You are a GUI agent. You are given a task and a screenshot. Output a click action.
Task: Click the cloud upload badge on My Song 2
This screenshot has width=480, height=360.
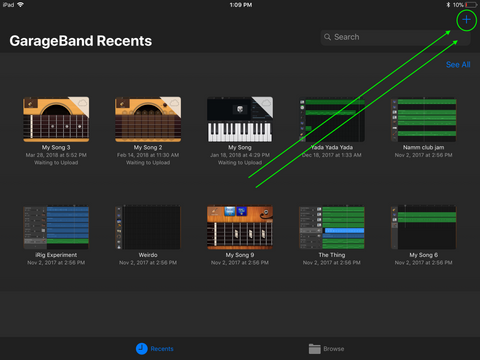click(x=174, y=103)
